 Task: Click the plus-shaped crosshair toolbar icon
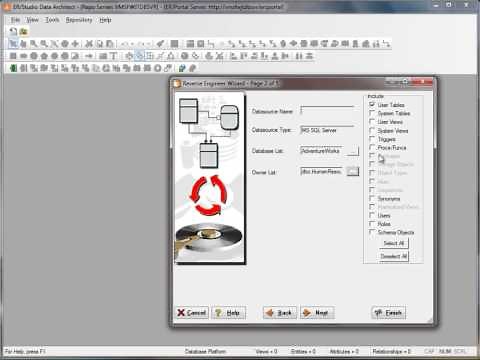[x=75, y=44]
